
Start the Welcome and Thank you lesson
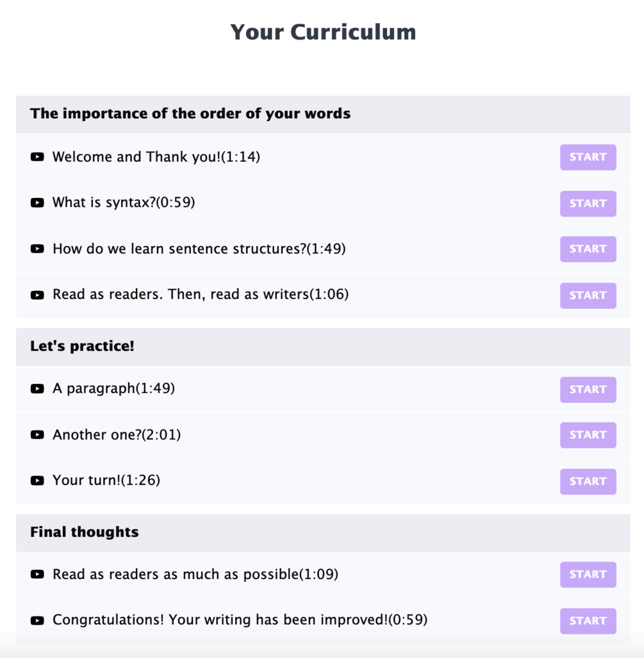588,157
